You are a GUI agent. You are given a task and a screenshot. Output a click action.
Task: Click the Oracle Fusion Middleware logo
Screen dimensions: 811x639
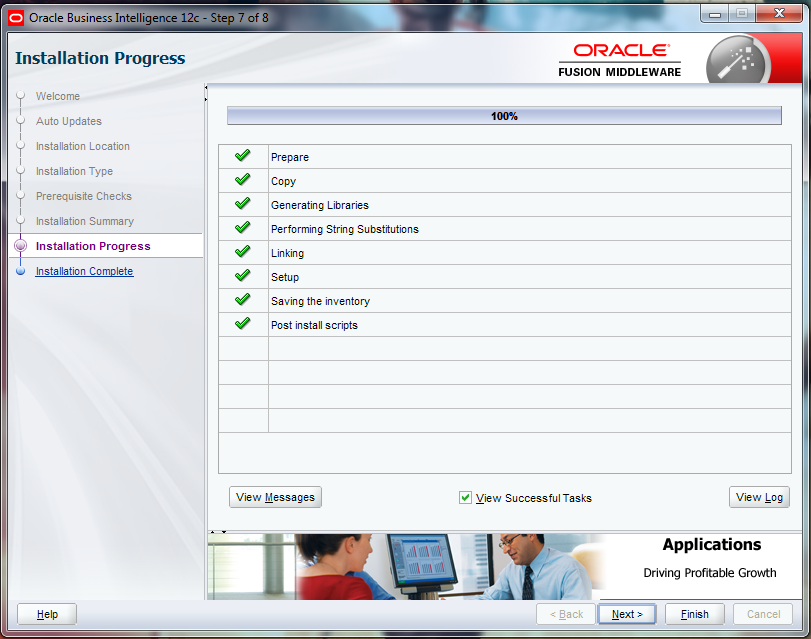[620, 61]
